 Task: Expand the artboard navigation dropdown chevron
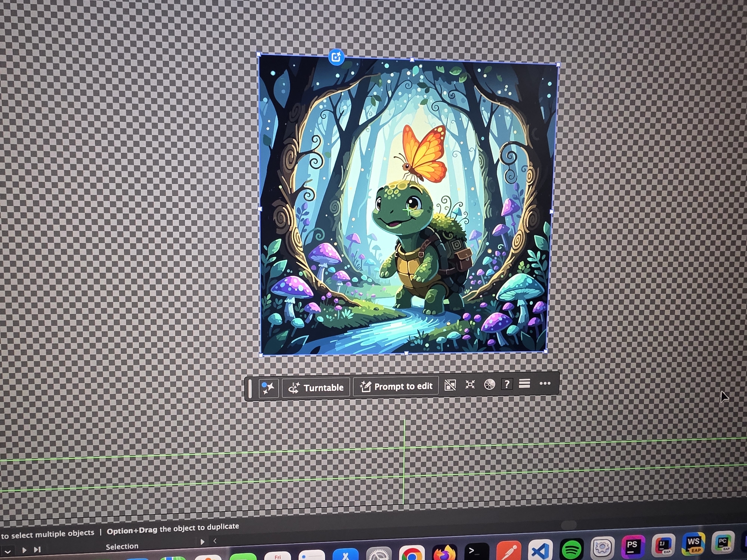click(7, 551)
